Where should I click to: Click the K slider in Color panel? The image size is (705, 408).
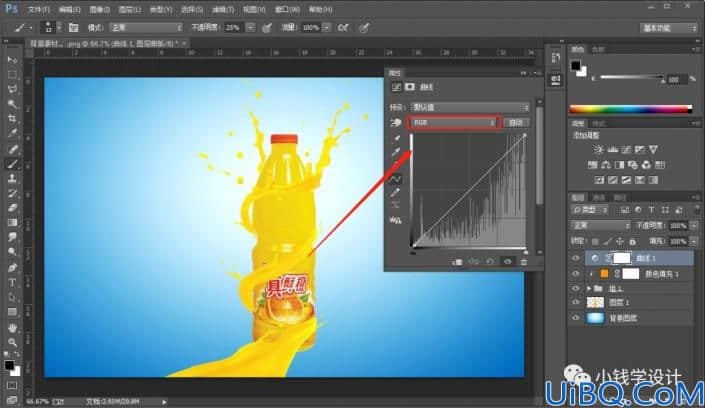[x=631, y=78]
